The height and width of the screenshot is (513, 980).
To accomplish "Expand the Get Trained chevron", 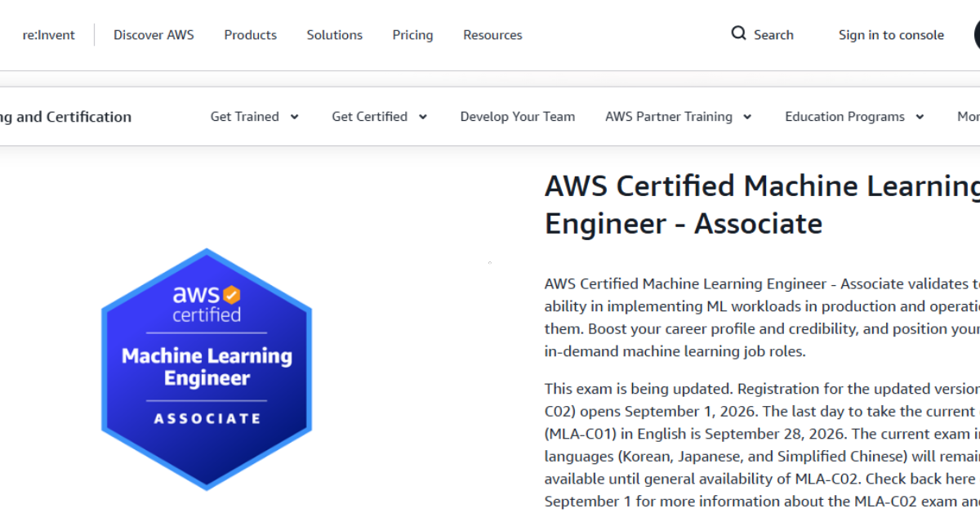I will [294, 117].
